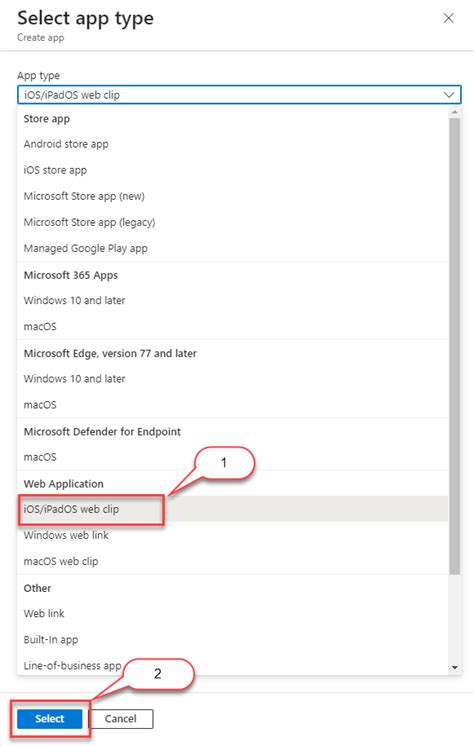The width and height of the screenshot is (474, 746).
Task: Pick Built-In app option
Action: (233, 639)
